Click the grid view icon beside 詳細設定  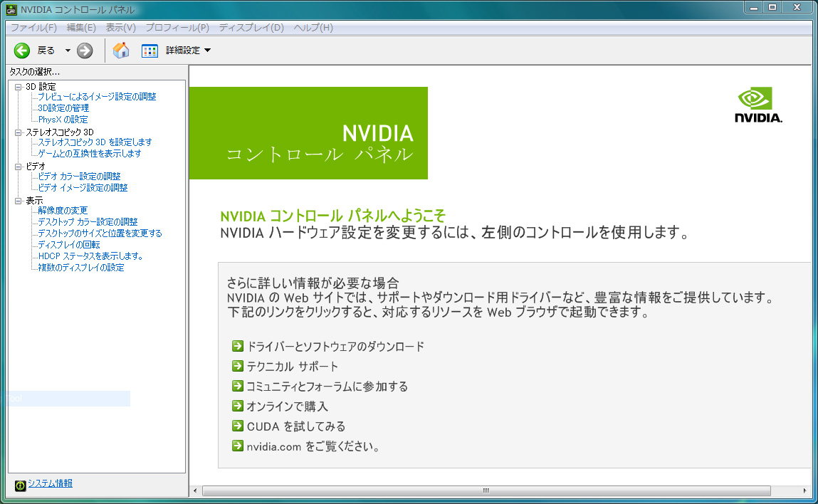150,51
